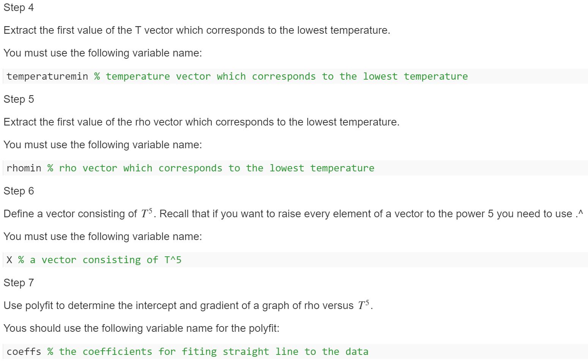588x364 pixels.
Task: Click the 'Extract the first value of the rho vector' sentence
Action: [x=201, y=122]
